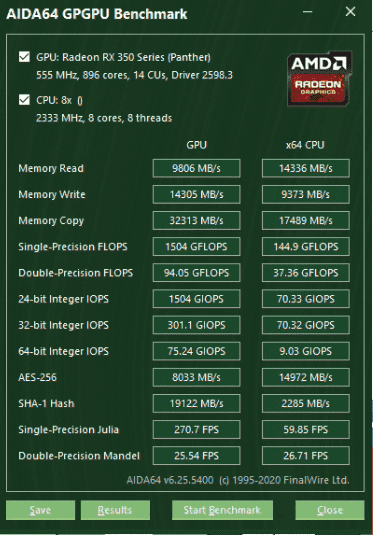Select the CPU Memory Read result 14336 MB/s

tap(306, 168)
